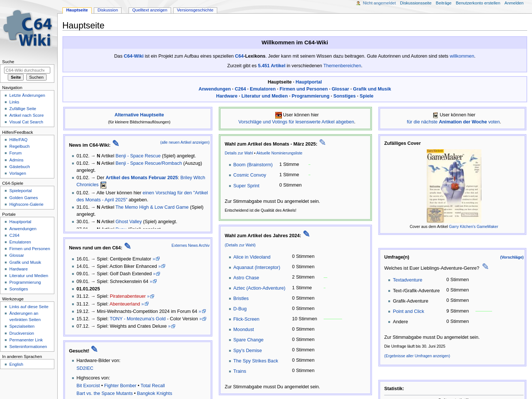Open the Quelltext anzeigen tab
The image size is (532, 399).
coord(150,10)
